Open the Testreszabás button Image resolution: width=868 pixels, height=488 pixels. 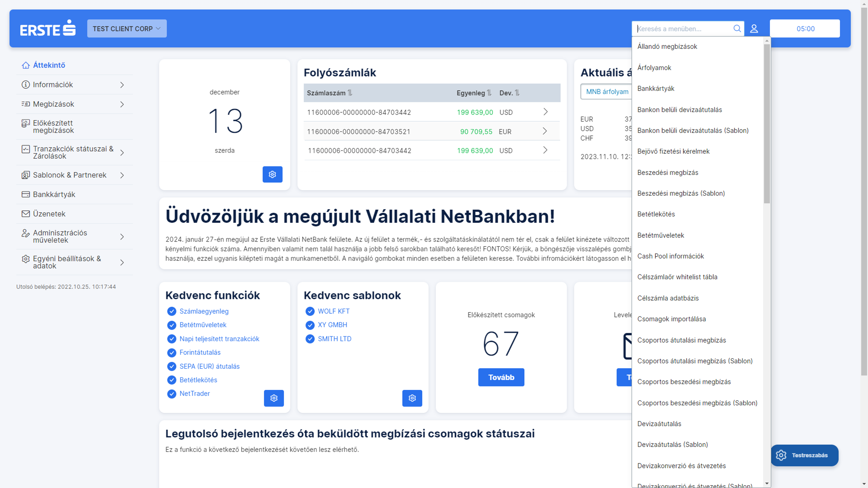pyautogui.click(x=805, y=455)
